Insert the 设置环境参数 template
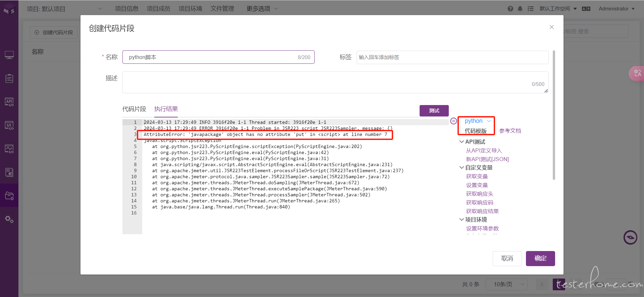This screenshot has height=297, width=644. 482,229
